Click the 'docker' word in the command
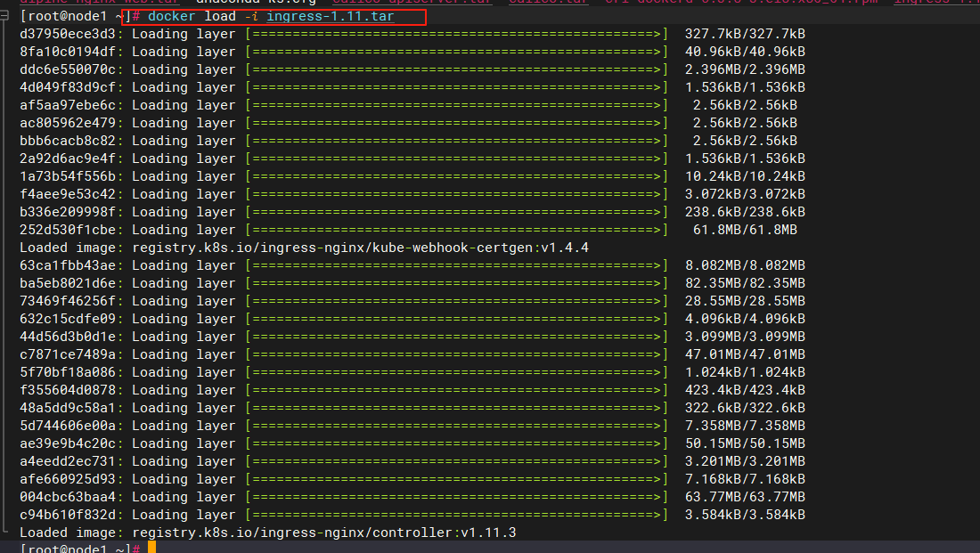980x553 pixels. [x=171, y=16]
